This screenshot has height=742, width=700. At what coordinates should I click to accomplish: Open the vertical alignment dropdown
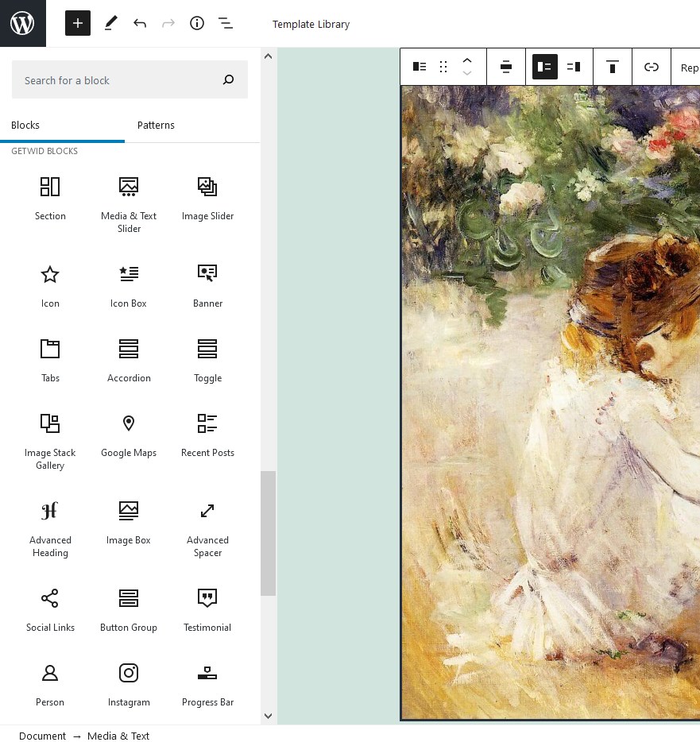tap(613, 67)
